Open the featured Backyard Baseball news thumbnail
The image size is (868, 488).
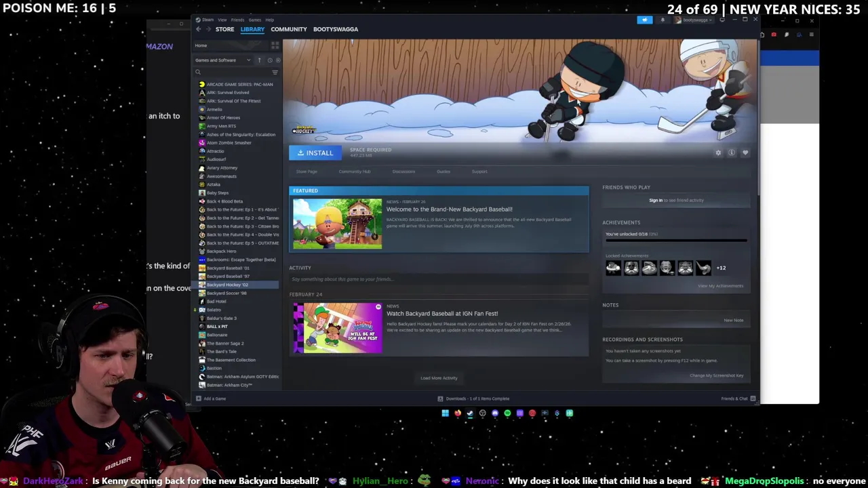(x=338, y=224)
